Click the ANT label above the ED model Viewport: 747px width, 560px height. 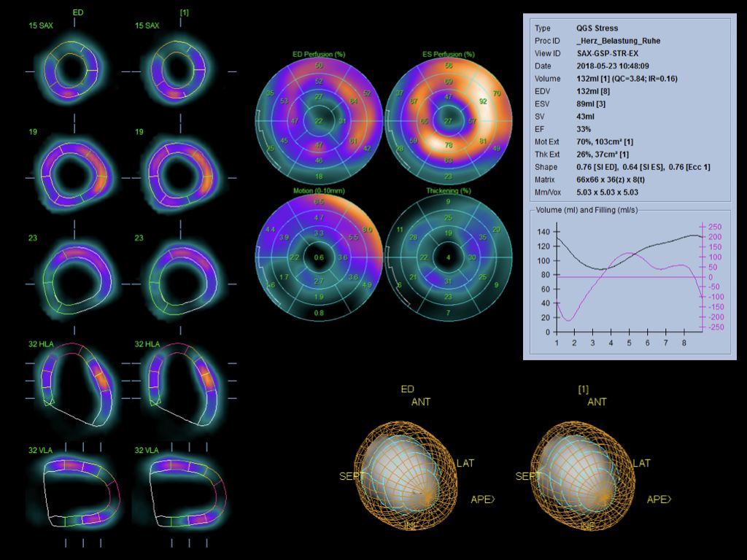click(422, 401)
